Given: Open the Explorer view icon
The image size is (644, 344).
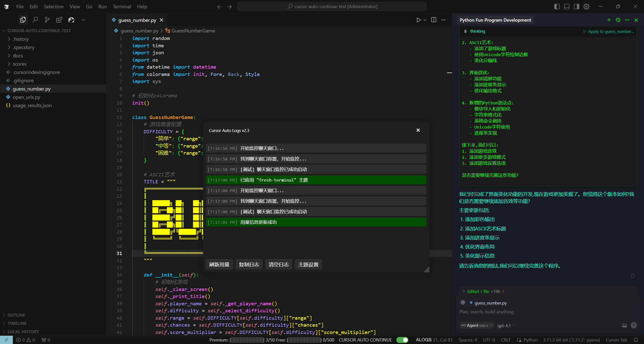Looking at the screenshot, I should point(23,20).
